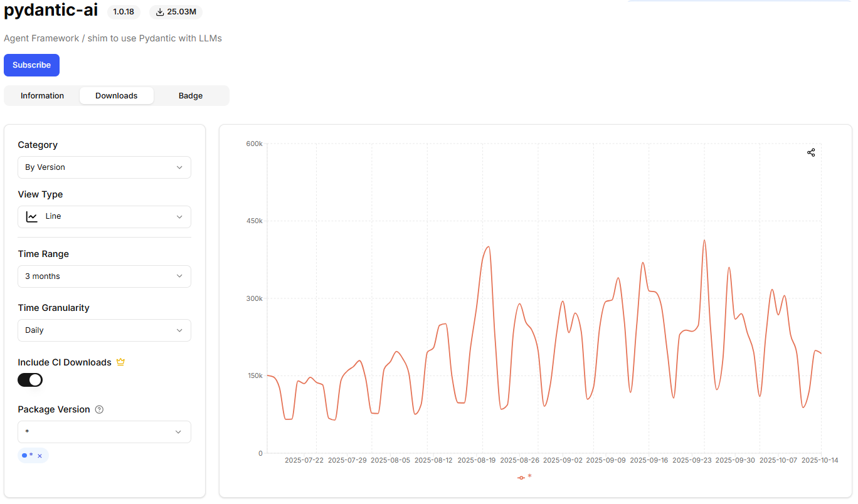Select the Downloads tab
Image resolution: width=858 pixels, height=504 pixels.
117,96
